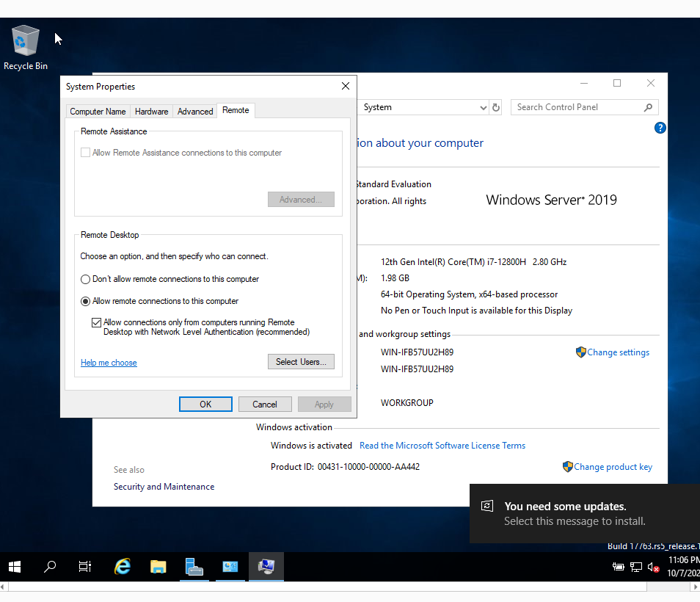The width and height of the screenshot is (700, 602).
Task: Switch to the Advanced tab
Action: click(195, 111)
